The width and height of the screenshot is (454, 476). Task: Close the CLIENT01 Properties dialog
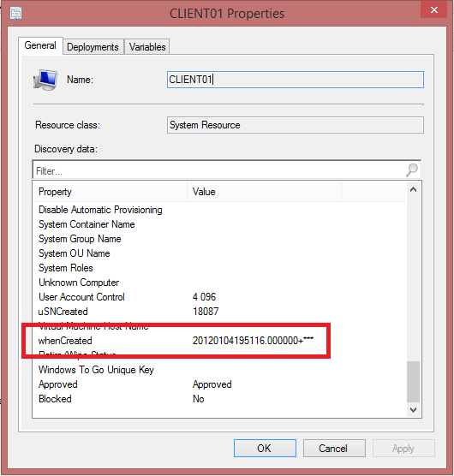[434, 9]
